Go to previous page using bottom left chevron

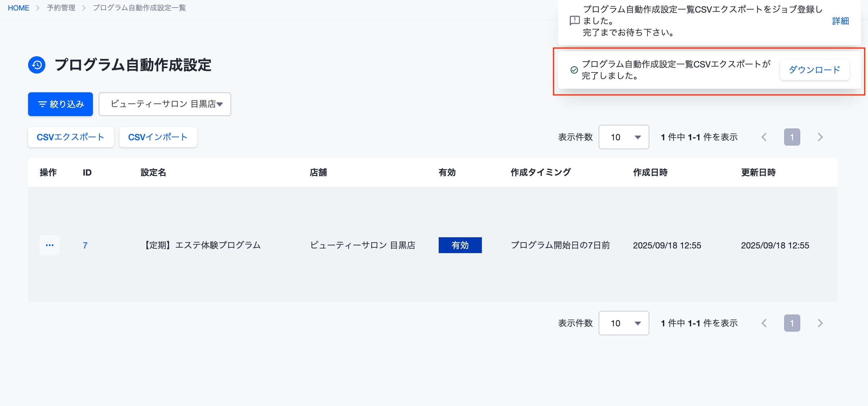pyautogui.click(x=764, y=323)
